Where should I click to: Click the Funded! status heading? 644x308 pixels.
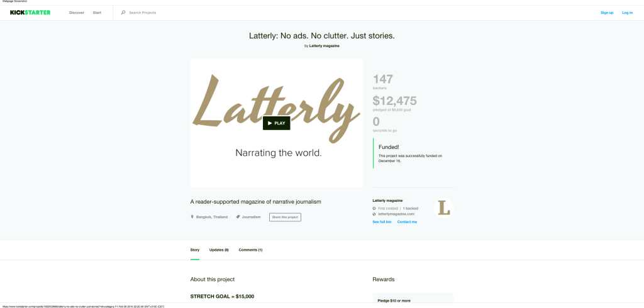(389, 146)
